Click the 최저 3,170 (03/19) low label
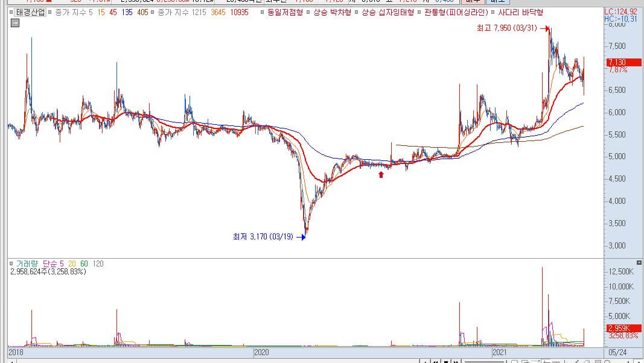 click(263, 236)
